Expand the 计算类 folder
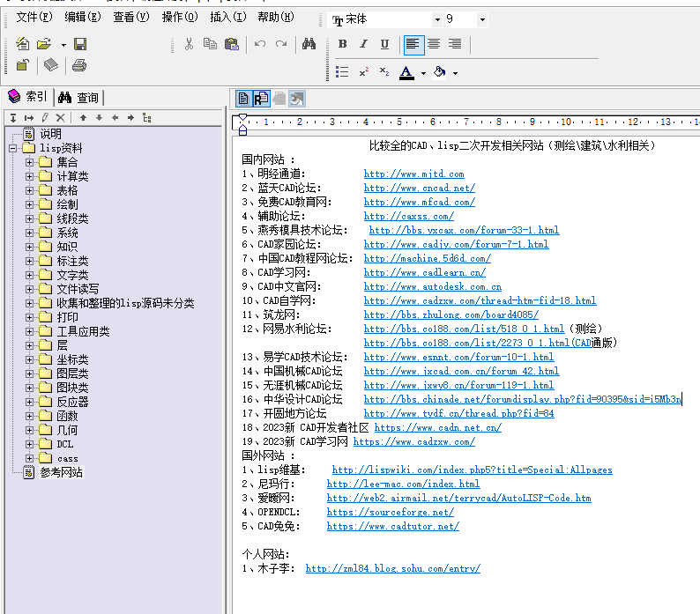This screenshot has width=700, height=614. click(x=29, y=176)
